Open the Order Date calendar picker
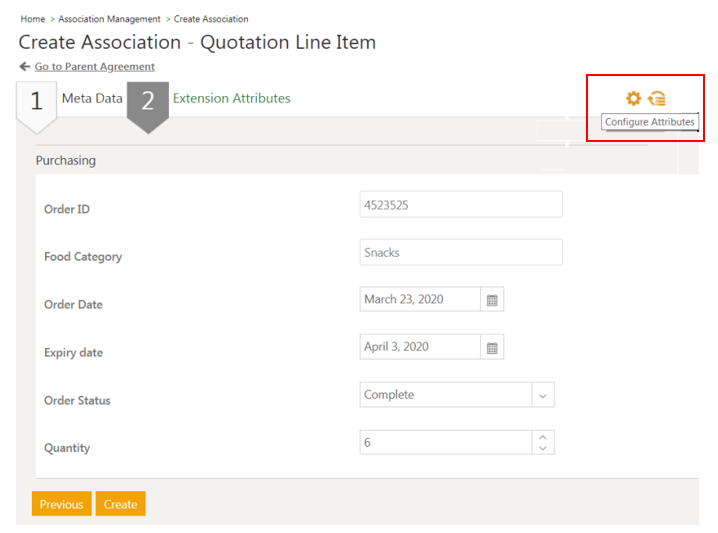718x533 pixels. pos(492,299)
